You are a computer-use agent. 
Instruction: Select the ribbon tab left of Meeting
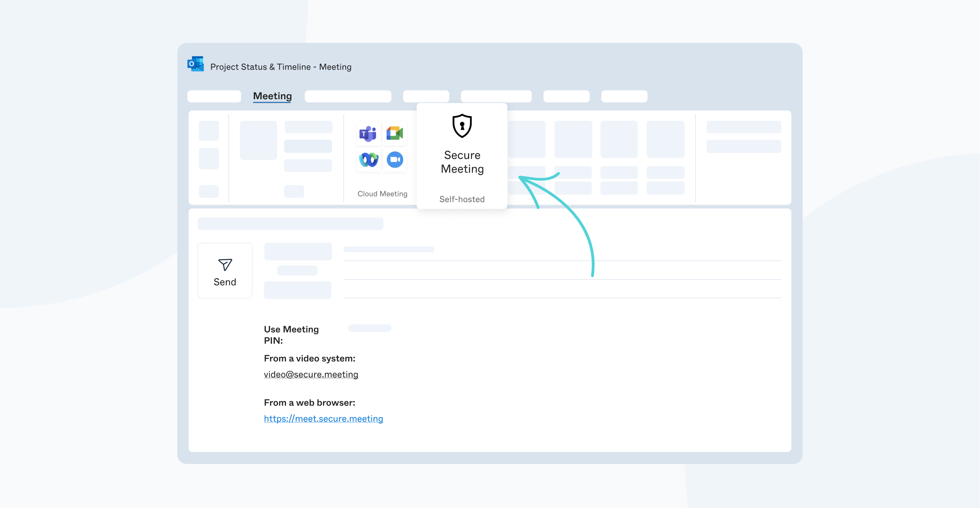[214, 96]
